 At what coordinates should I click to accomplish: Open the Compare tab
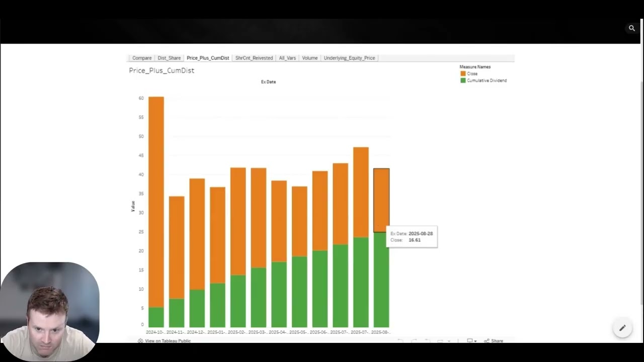click(142, 58)
